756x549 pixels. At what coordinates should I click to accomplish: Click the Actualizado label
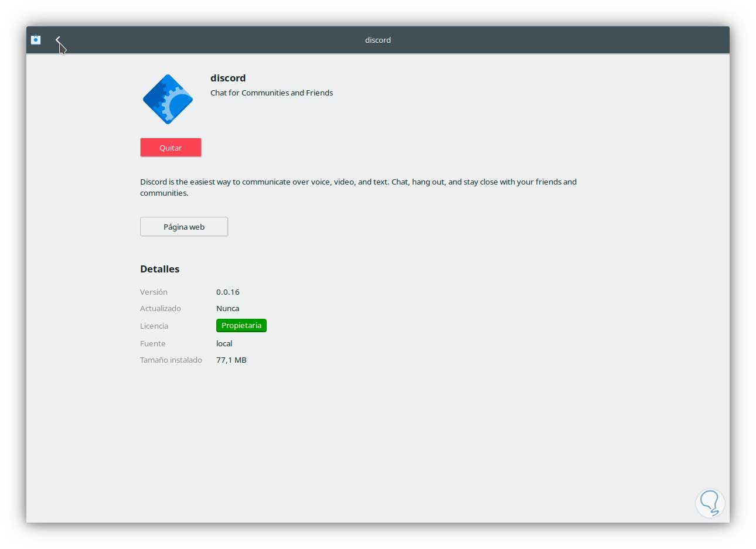pos(161,308)
